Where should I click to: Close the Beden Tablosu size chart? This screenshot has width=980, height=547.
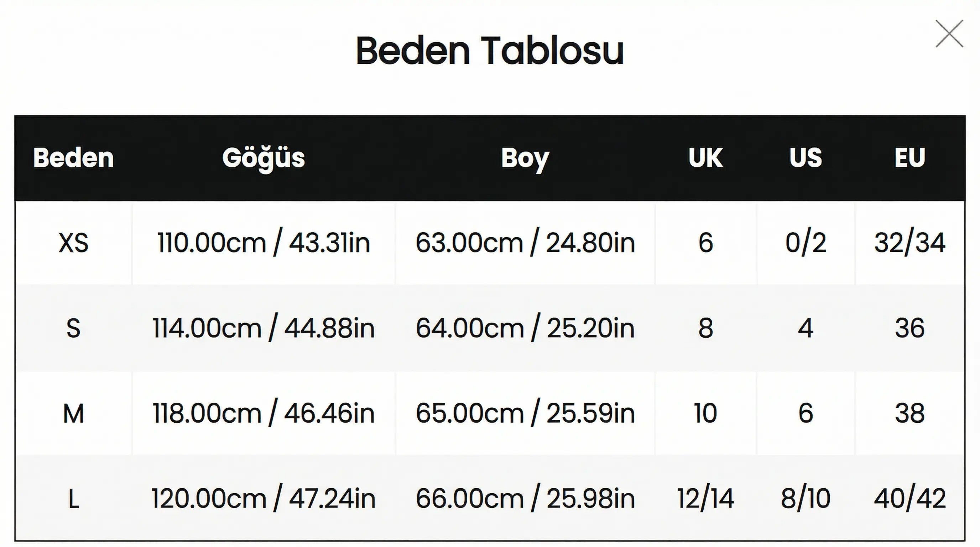coord(949,34)
